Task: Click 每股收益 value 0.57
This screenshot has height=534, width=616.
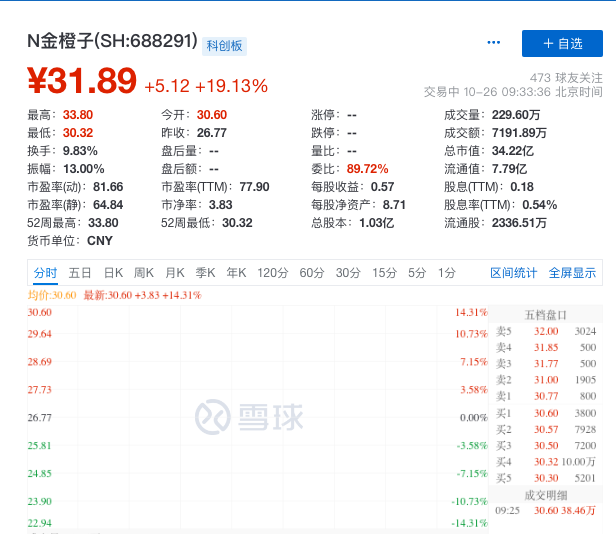Action: 382,187
